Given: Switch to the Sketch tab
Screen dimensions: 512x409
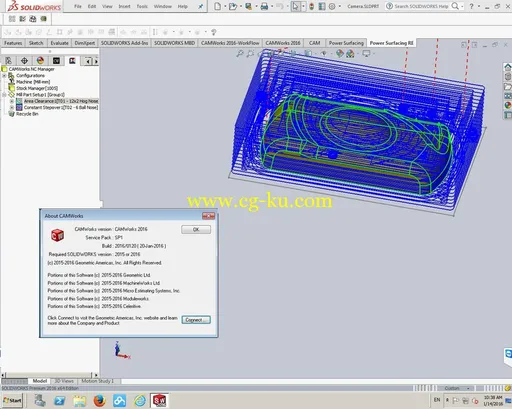Looking at the screenshot, I should pyautogui.click(x=36, y=43).
